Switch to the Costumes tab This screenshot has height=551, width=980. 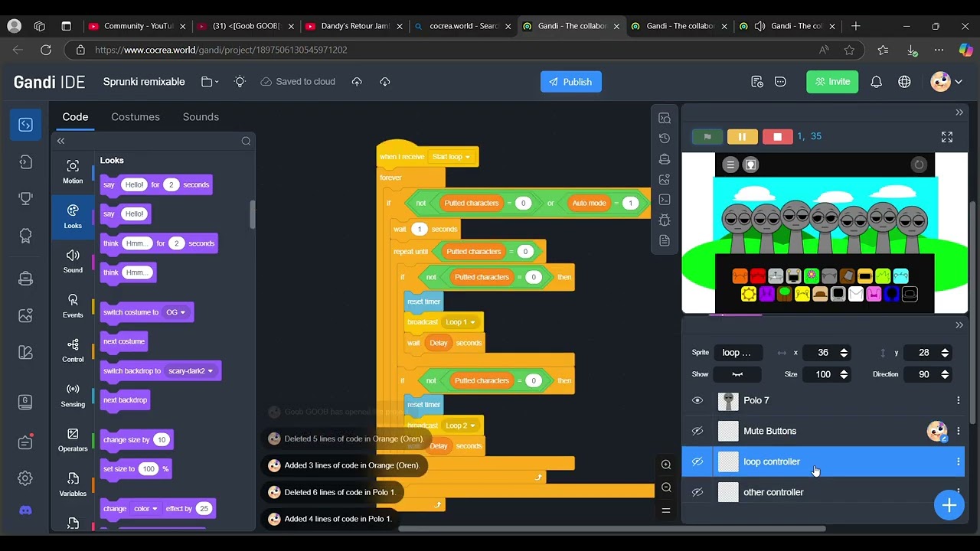136,117
